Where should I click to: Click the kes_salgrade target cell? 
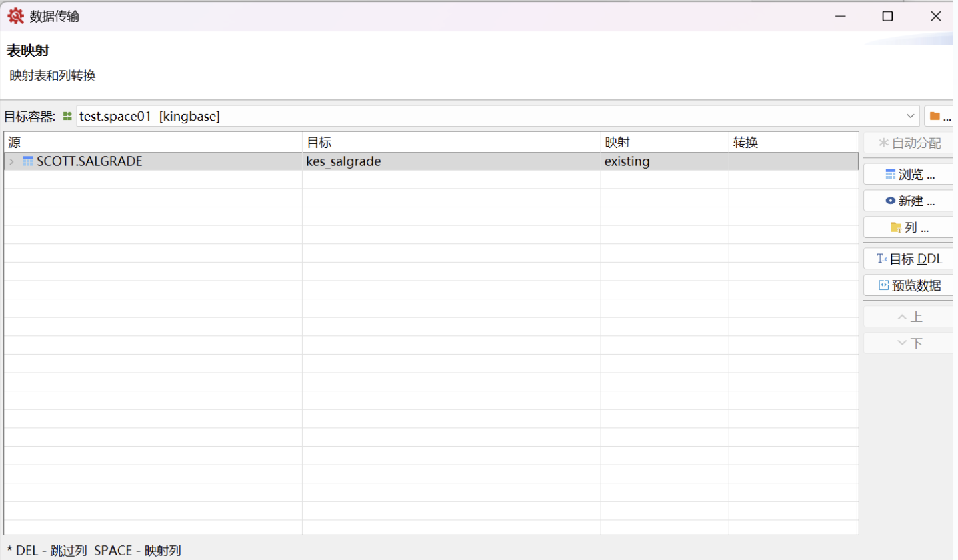pyautogui.click(x=451, y=161)
